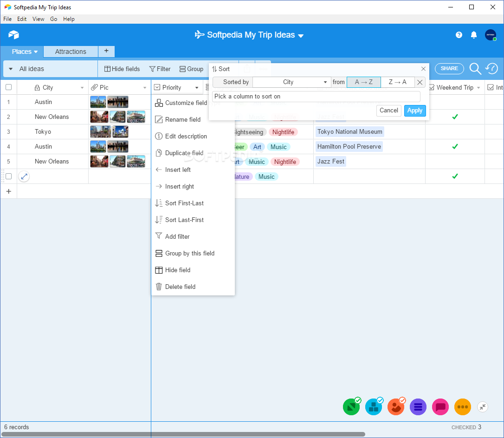This screenshot has height=438, width=504.
Task: Open the Places table dropdown
Action: pyautogui.click(x=36, y=52)
